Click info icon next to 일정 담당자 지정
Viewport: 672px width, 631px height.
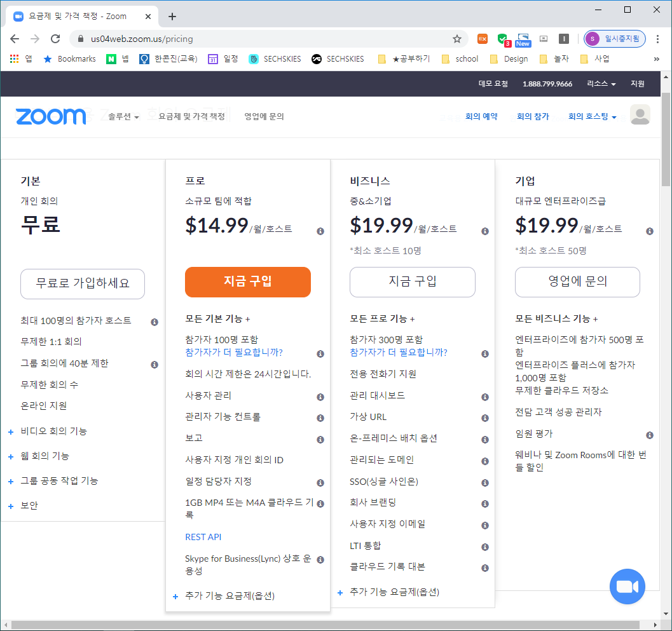(x=320, y=483)
